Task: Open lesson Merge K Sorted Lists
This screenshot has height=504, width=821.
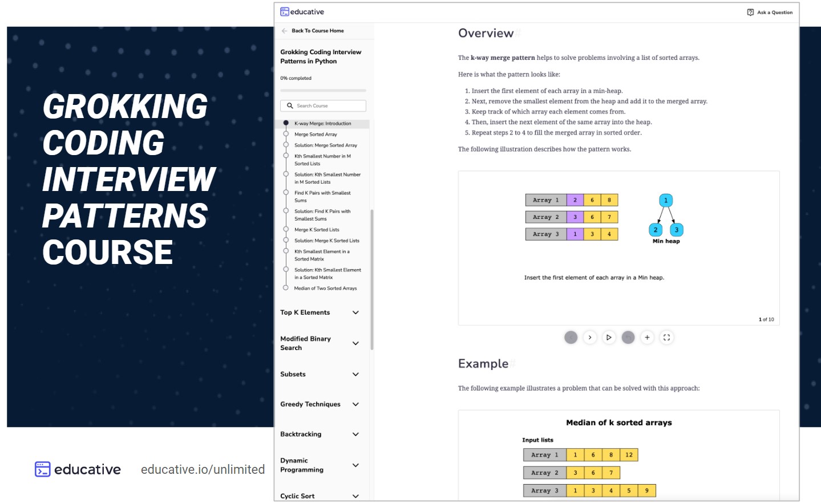Action: 317,230
